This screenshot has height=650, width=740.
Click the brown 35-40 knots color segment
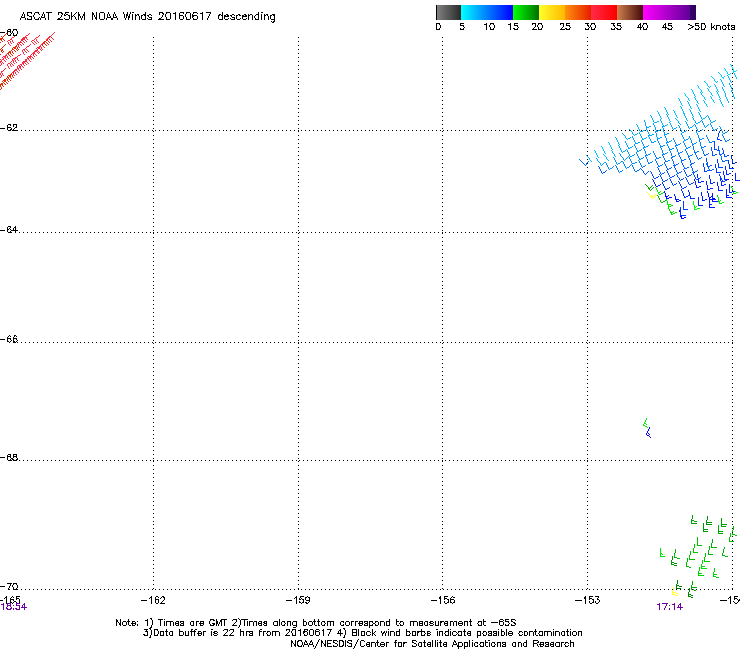pyautogui.click(x=630, y=12)
